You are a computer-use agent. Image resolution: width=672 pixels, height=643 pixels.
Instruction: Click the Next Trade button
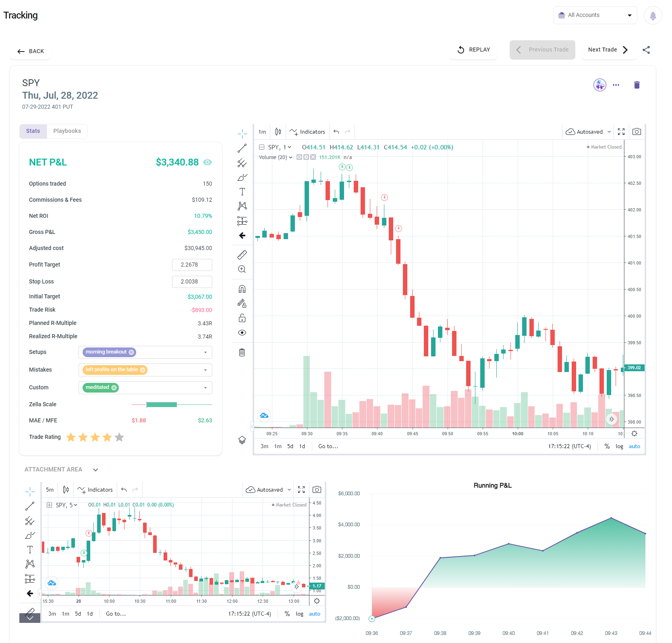point(608,50)
